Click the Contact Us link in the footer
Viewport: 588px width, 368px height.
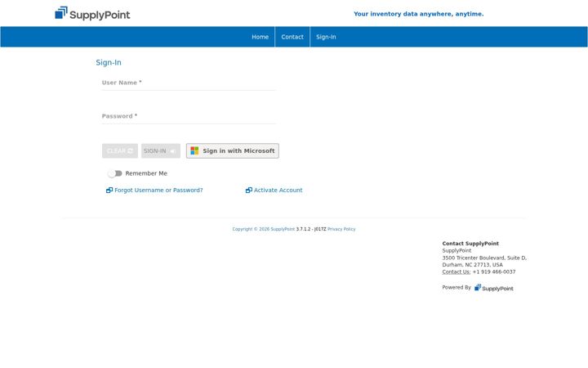456,272
